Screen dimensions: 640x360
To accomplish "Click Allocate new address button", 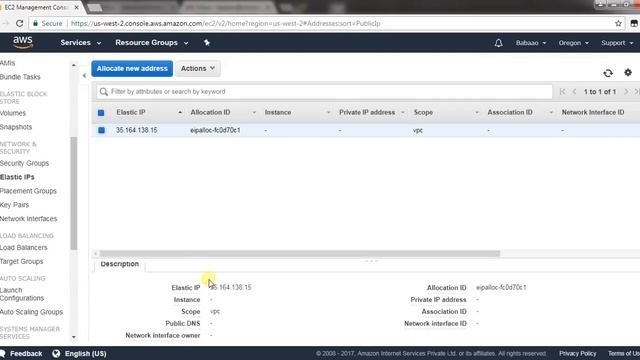I will [132, 69].
